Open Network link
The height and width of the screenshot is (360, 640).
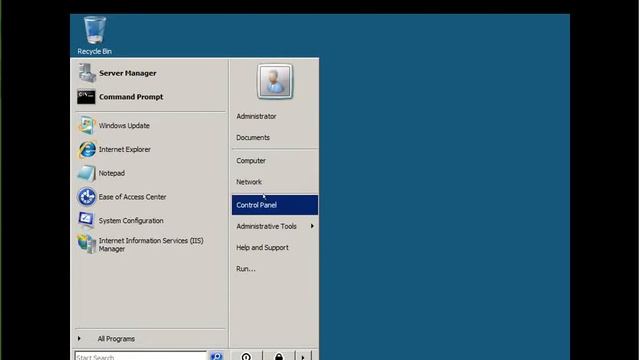(249, 182)
